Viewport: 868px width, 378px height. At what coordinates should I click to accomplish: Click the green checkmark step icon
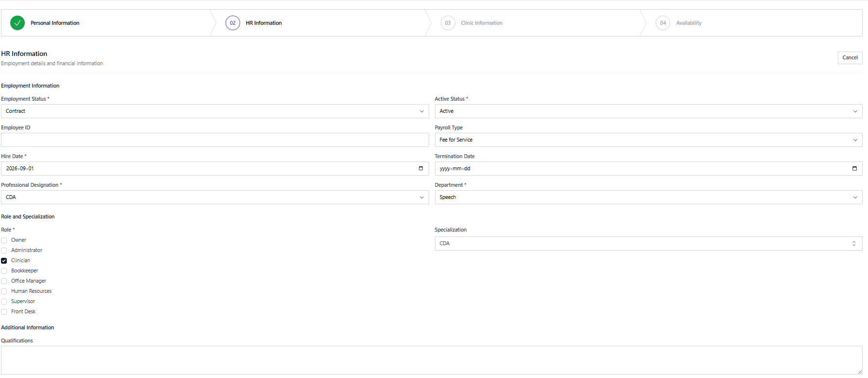(17, 23)
